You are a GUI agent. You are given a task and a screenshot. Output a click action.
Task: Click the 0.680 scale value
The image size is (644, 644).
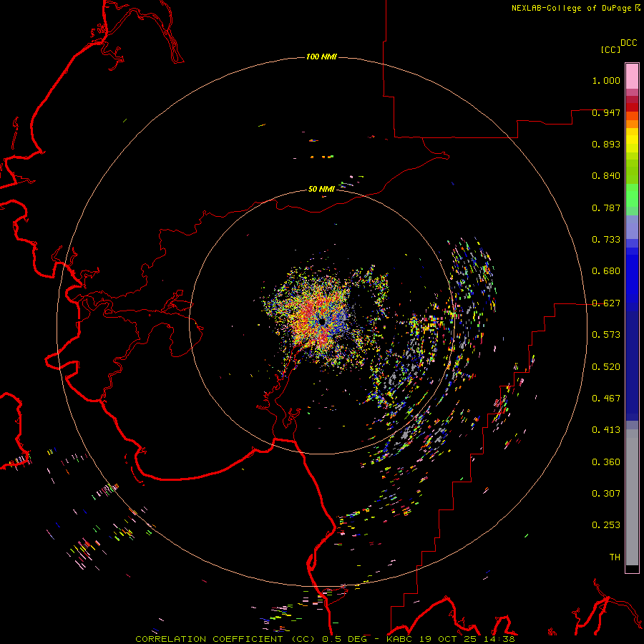point(606,271)
